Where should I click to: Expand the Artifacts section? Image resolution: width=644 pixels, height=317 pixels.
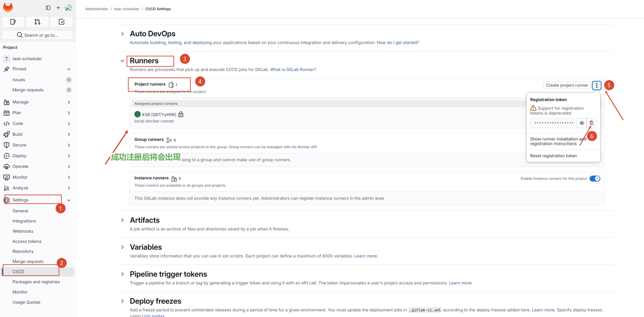(x=122, y=220)
